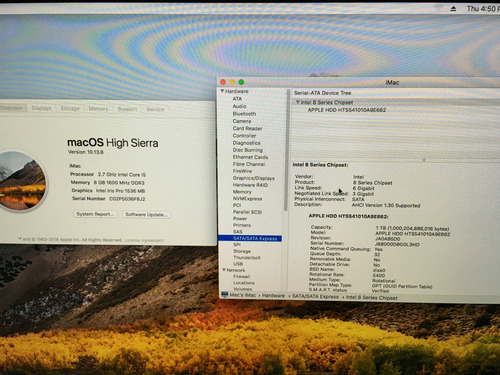This screenshot has height=375, width=500.
Task: Click the Mac's iMac computer icon in path bar
Action: [x=225, y=295]
